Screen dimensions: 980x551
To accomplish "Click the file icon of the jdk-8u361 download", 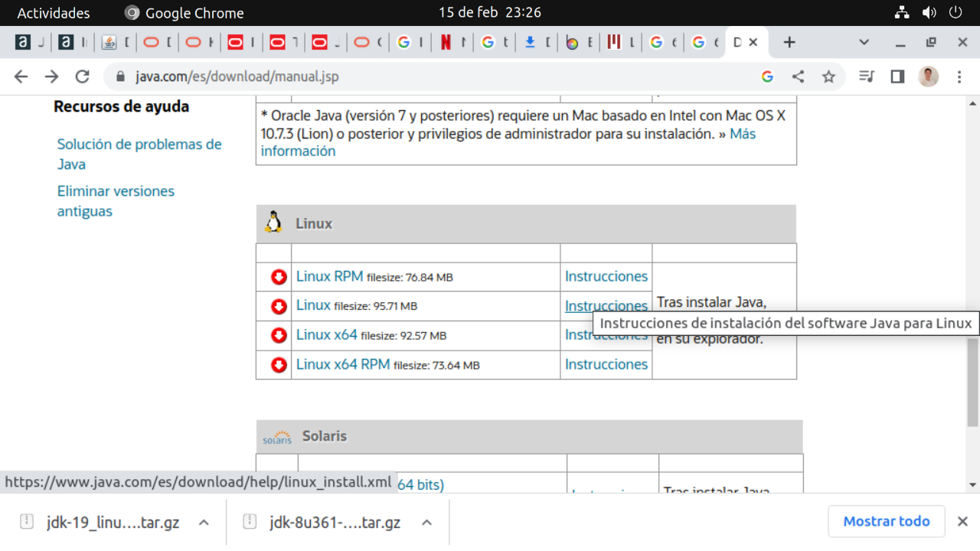I will coord(250,522).
